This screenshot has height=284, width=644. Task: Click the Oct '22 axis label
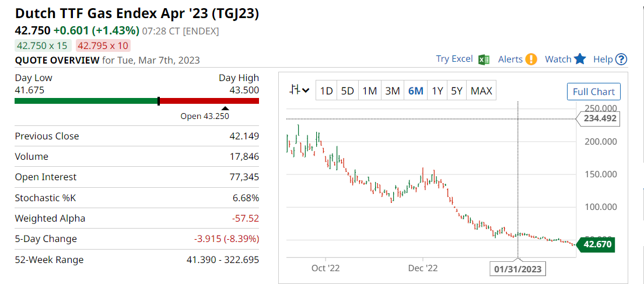coord(325,268)
